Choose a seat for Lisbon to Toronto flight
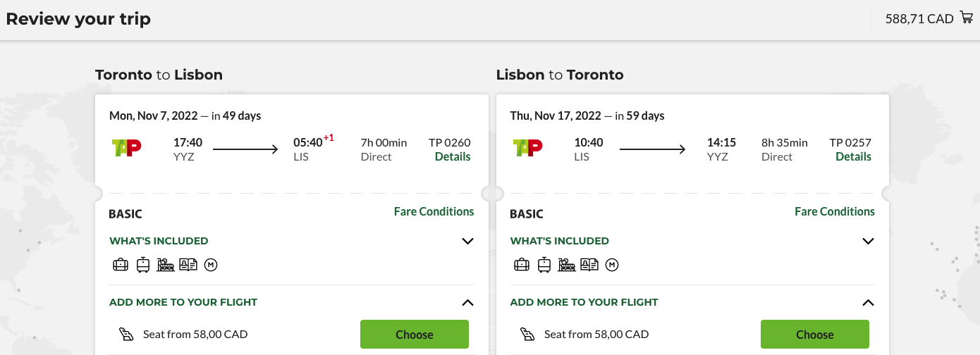Viewport: 980px width, 355px height. coord(814,334)
